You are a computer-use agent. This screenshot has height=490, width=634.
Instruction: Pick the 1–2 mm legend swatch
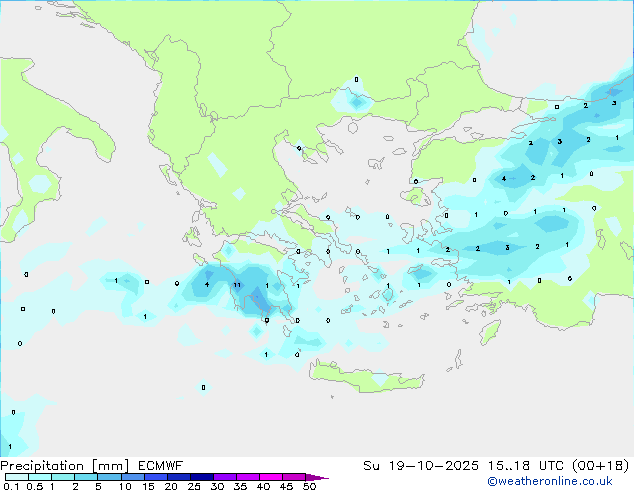pos(63,477)
